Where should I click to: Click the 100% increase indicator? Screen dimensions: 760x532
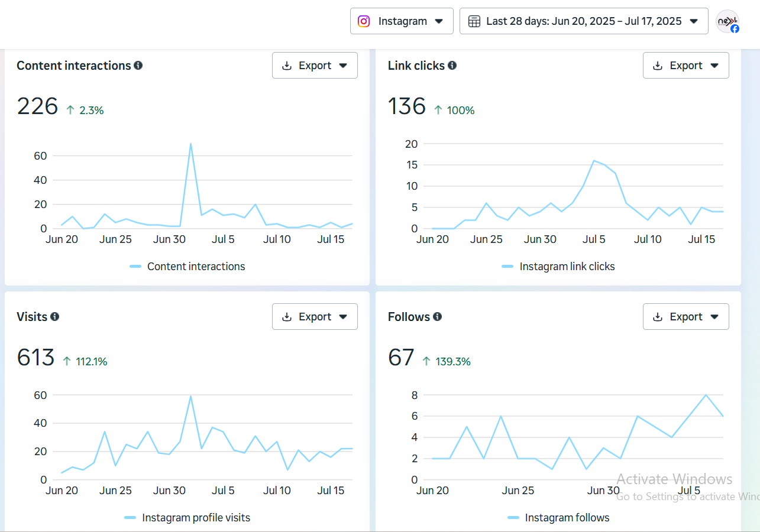pyautogui.click(x=454, y=110)
